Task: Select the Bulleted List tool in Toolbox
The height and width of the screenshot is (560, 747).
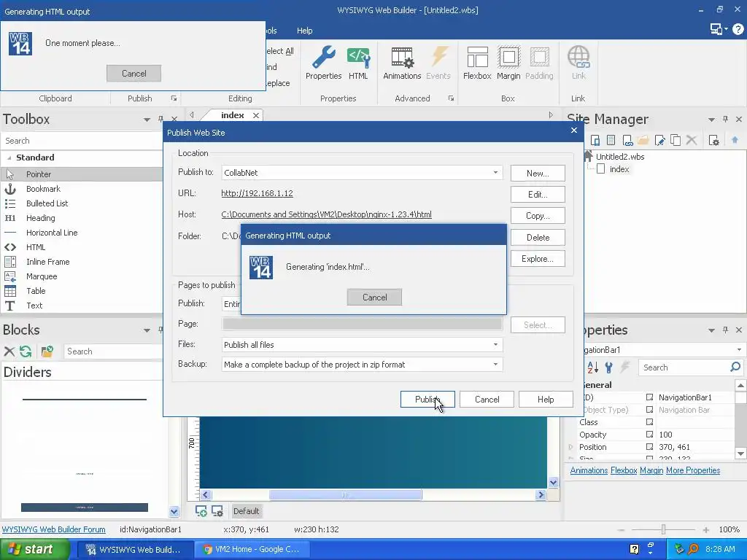Action: [x=82, y=203]
